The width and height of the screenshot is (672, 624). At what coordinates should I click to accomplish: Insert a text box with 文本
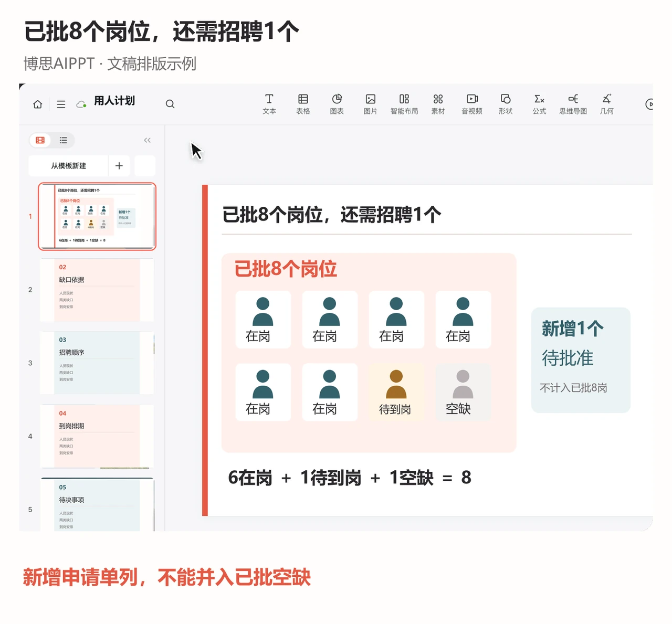point(269,104)
